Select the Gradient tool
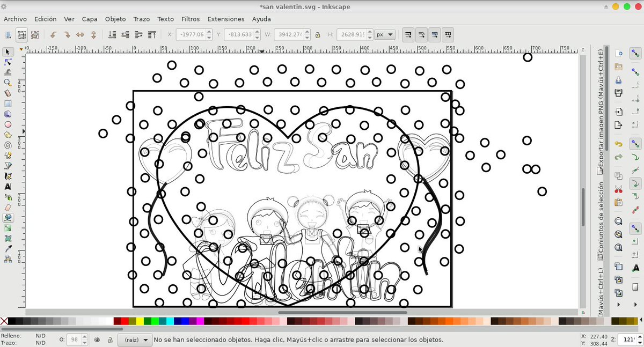Screen dimensions: 644x347 click(x=8, y=228)
